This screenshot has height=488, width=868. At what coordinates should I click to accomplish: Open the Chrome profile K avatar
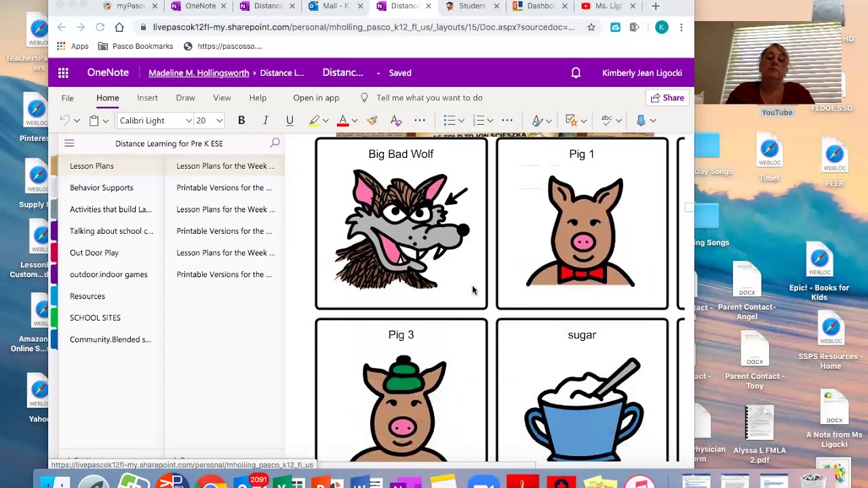[x=662, y=27]
